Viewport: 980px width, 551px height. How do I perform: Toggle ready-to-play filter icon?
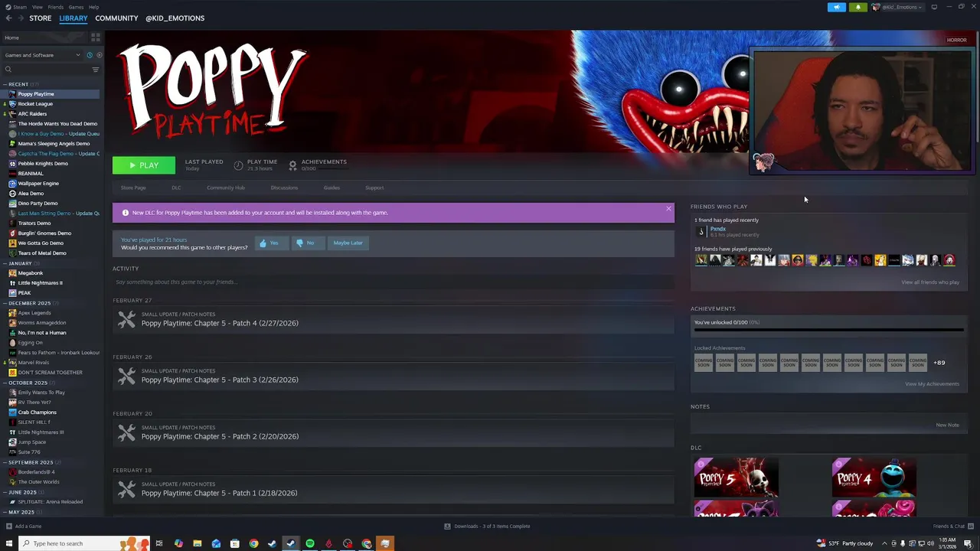pyautogui.click(x=99, y=55)
